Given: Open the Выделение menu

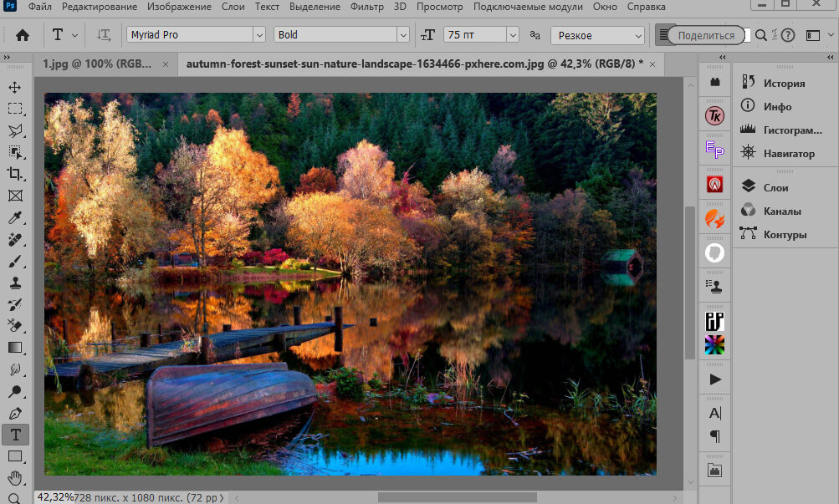Looking at the screenshot, I should coord(315,7).
